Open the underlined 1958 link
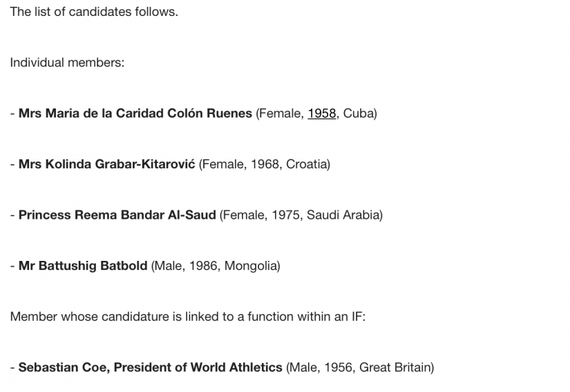The image size is (570, 392). pyautogui.click(x=321, y=113)
